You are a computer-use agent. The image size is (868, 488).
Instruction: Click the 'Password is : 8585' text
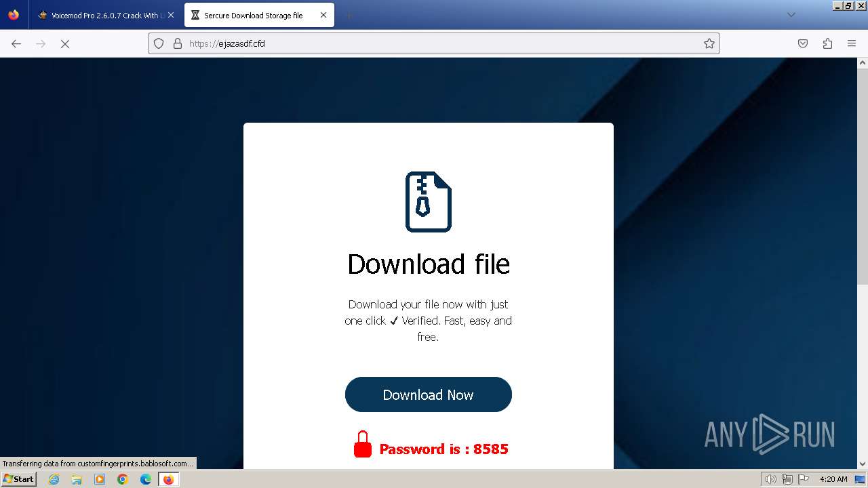[443, 449]
